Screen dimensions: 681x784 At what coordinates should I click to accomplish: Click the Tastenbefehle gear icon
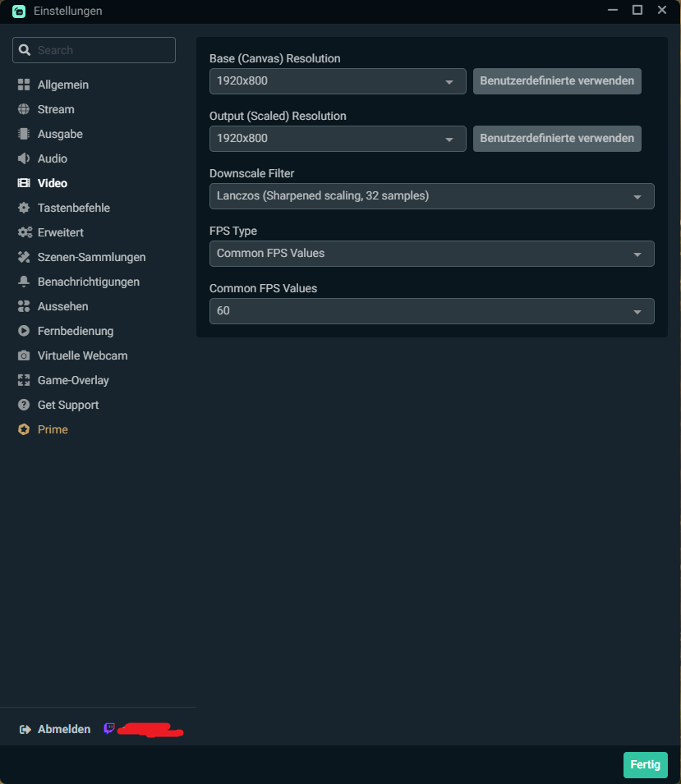[x=24, y=208]
